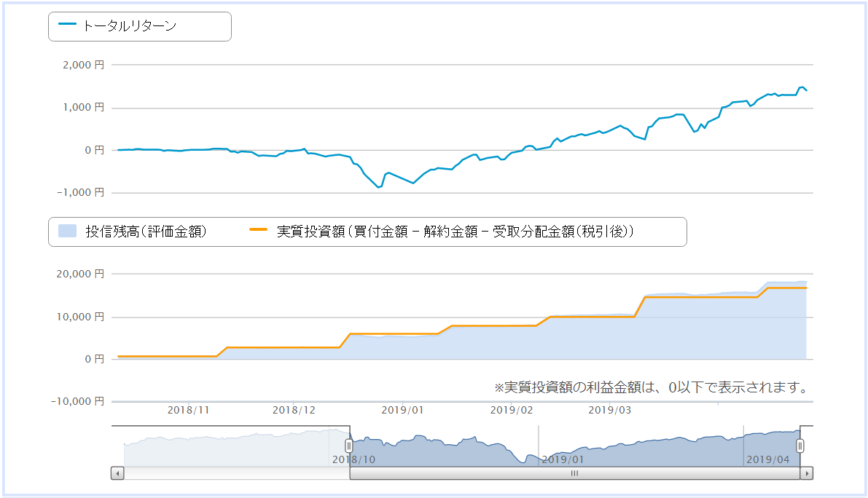Image resolution: width=868 pixels, height=498 pixels.
Task: Click the right scroll arrow on navigator
Action: (807, 473)
